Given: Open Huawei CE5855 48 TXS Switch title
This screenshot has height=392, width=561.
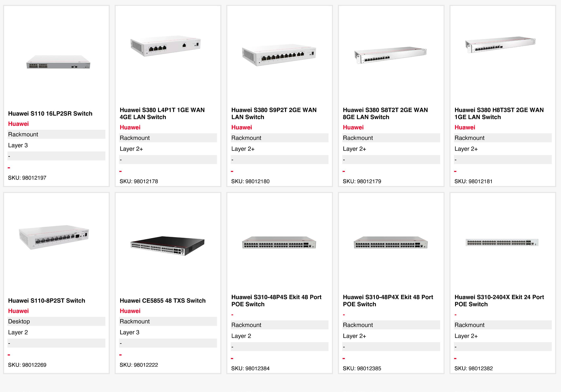Looking at the screenshot, I should pos(162,300).
